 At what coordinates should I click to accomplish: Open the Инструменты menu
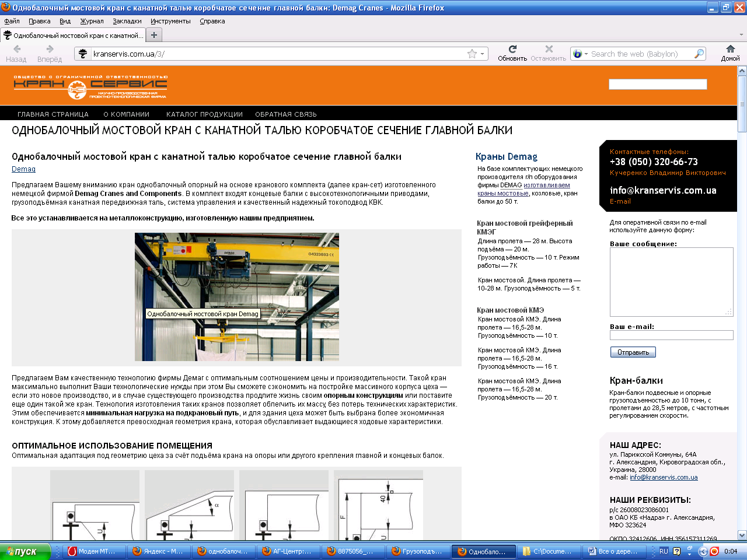click(x=170, y=21)
